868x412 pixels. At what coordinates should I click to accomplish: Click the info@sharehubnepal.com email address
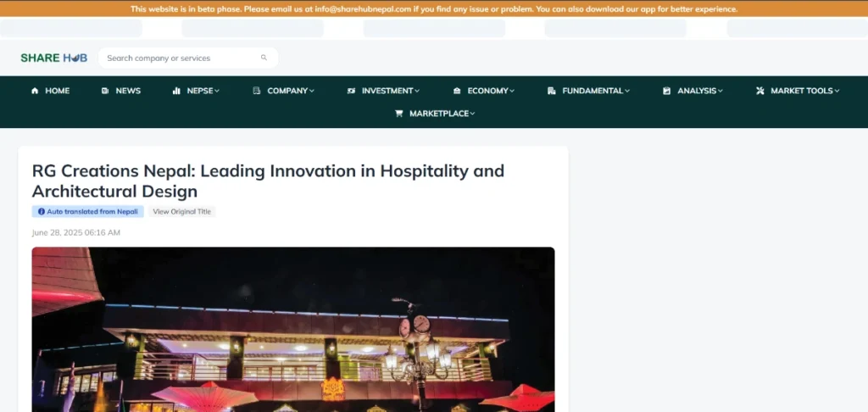click(x=363, y=8)
